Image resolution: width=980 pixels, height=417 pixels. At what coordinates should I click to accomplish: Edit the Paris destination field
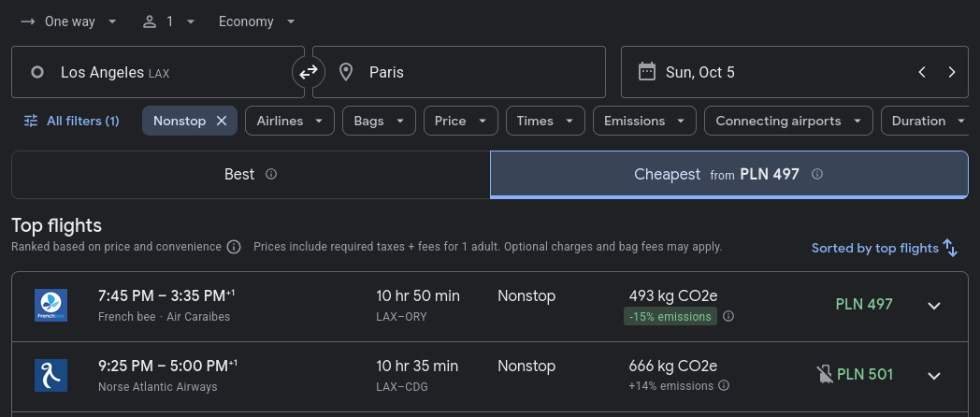pos(459,72)
